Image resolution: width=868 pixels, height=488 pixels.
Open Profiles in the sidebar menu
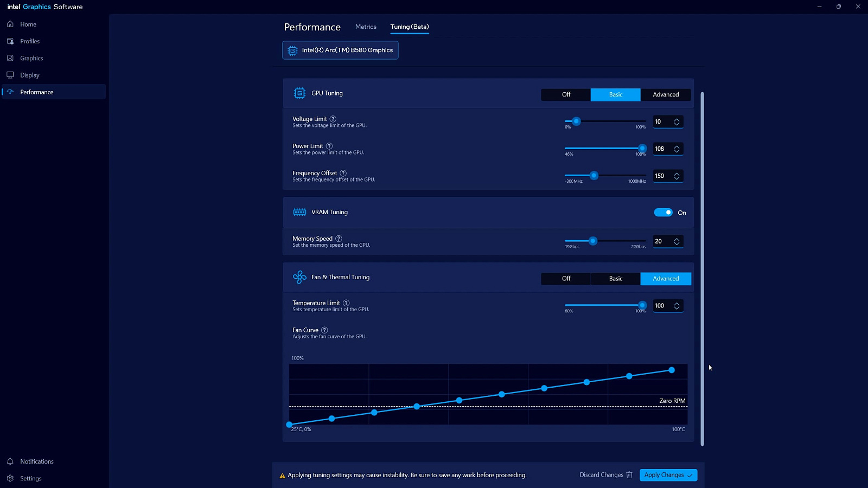(54, 41)
